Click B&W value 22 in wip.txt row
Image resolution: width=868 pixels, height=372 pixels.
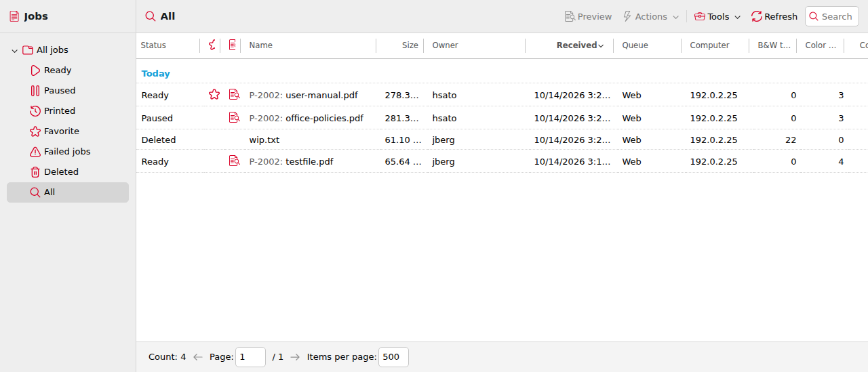click(x=791, y=140)
